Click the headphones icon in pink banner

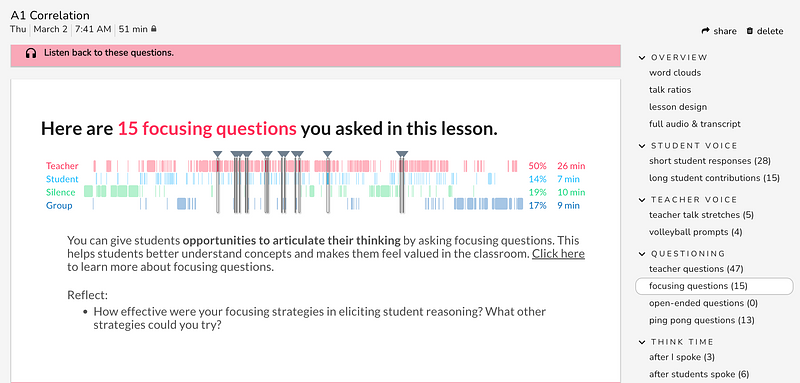point(31,53)
